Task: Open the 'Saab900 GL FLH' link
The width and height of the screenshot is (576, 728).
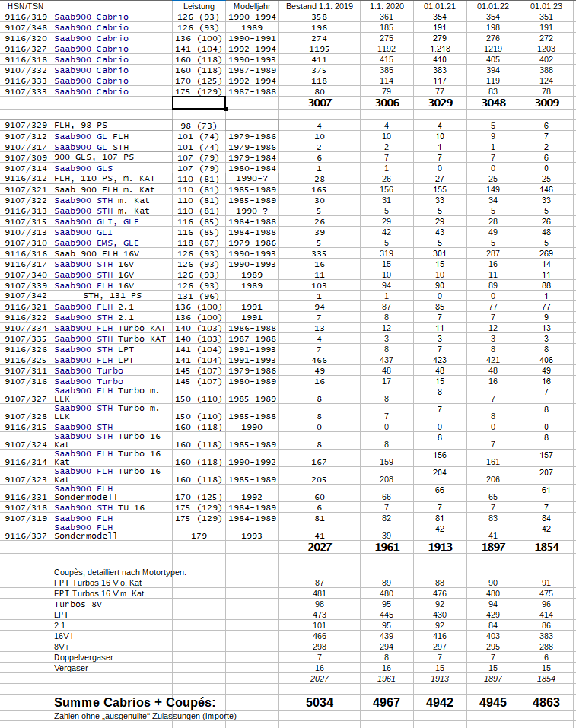Action: point(91,136)
